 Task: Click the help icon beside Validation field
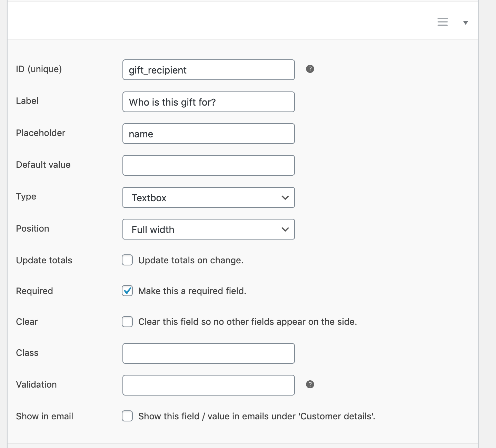pyautogui.click(x=310, y=384)
